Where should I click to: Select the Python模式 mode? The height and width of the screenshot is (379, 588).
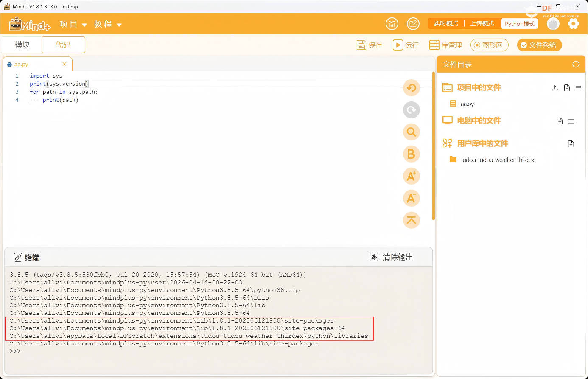519,23
